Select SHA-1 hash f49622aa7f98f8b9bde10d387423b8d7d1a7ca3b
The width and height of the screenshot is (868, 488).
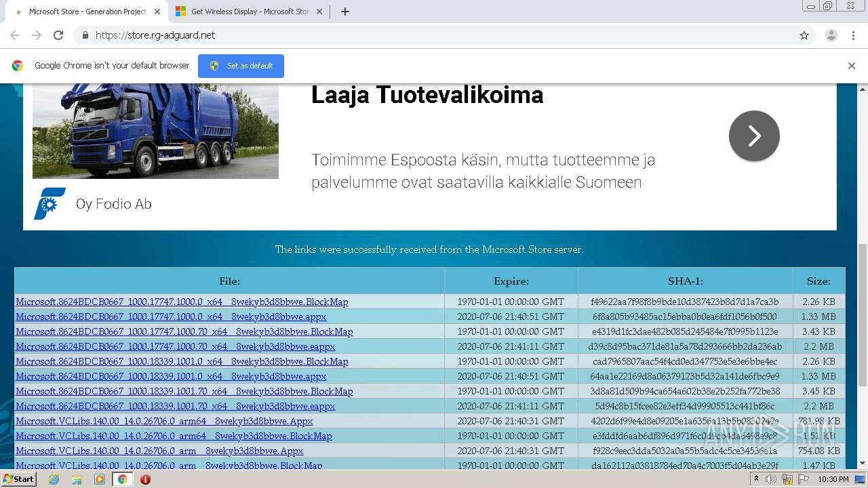click(685, 302)
